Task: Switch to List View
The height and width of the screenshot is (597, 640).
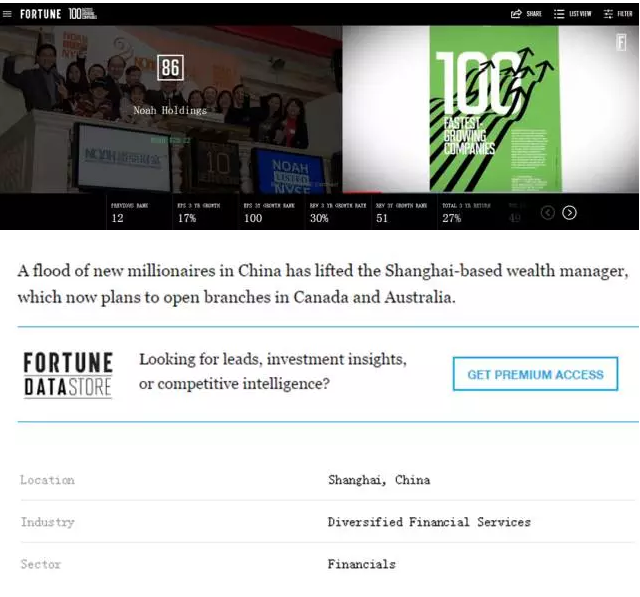Action: 572,14
